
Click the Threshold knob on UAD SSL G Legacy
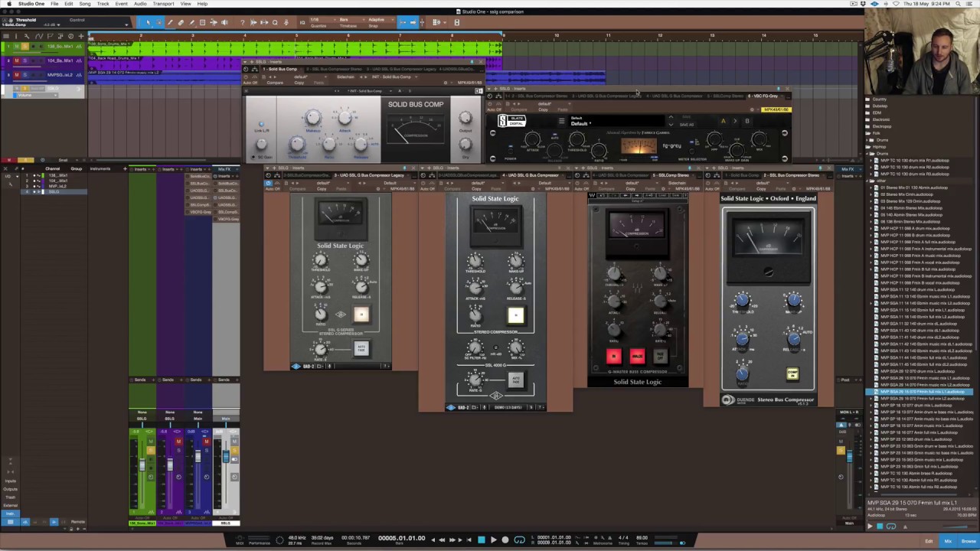(x=320, y=261)
